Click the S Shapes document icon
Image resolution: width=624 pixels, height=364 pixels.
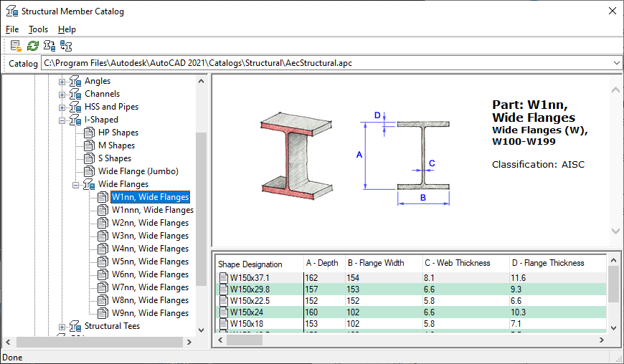click(89, 158)
